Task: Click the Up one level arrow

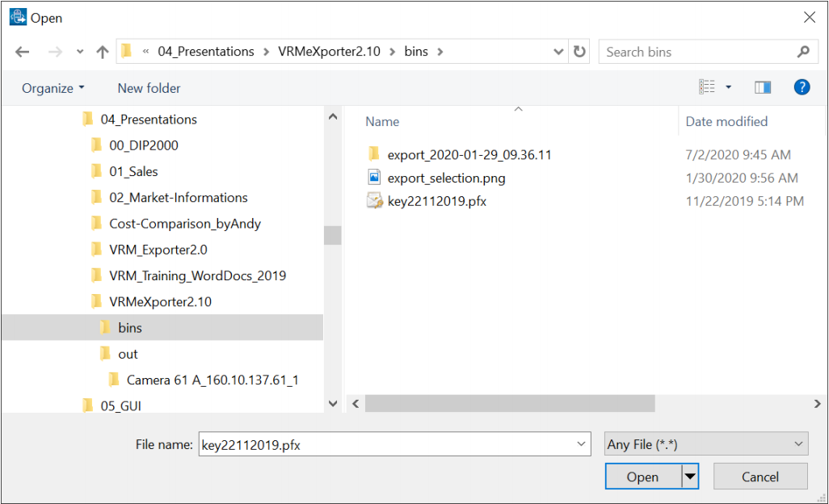Action: (102, 52)
